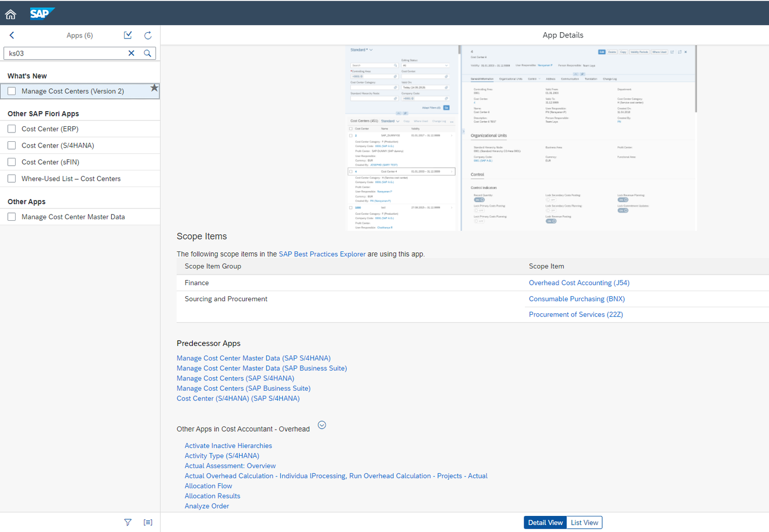Refresh the apps list

pyautogui.click(x=148, y=35)
